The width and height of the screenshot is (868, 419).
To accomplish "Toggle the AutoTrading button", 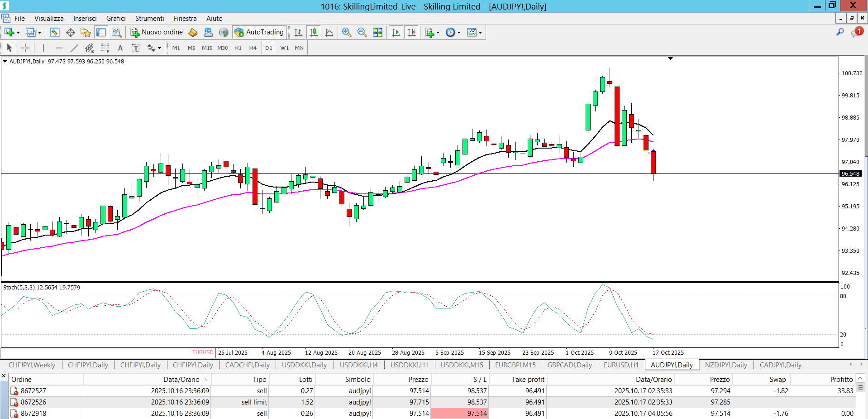I will (259, 32).
